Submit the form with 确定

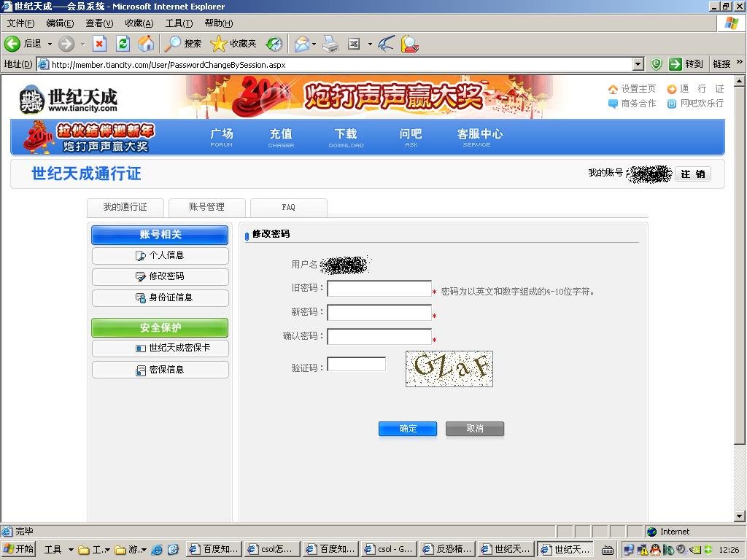point(407,429)
